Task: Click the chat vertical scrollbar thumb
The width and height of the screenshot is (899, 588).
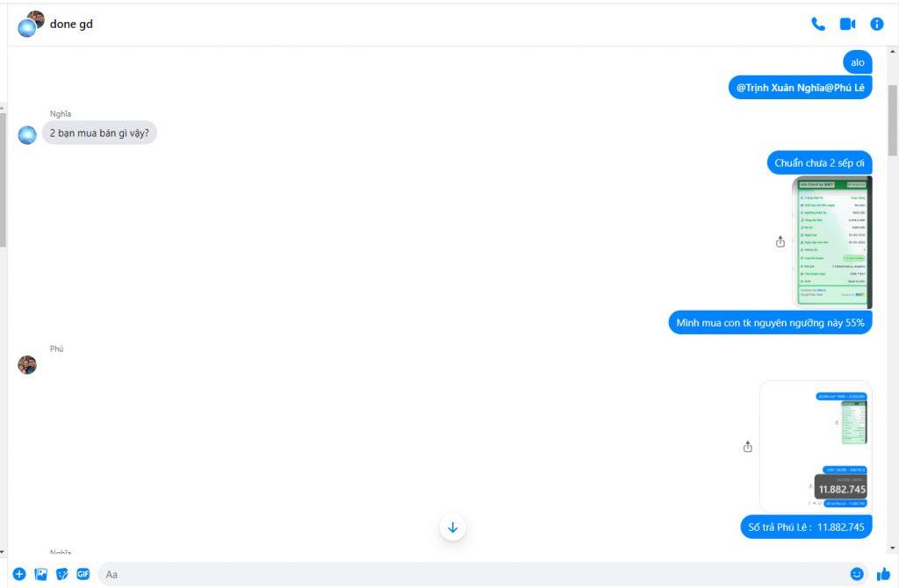Action: coord(893,120)
